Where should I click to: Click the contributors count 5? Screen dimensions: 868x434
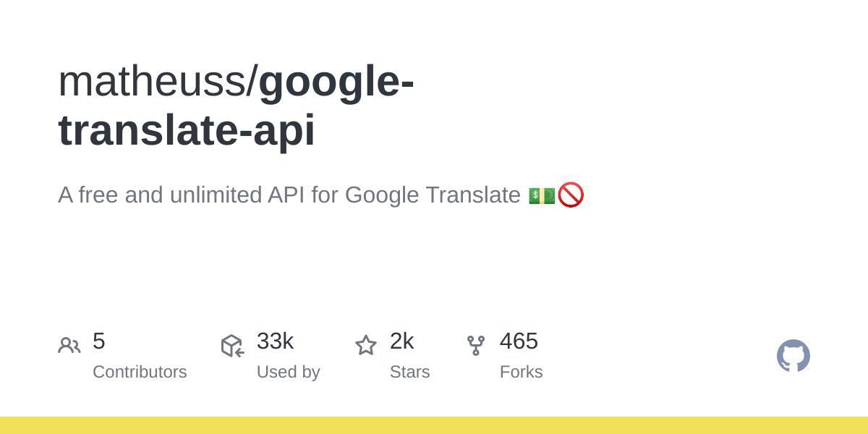[x=99, y=341]
